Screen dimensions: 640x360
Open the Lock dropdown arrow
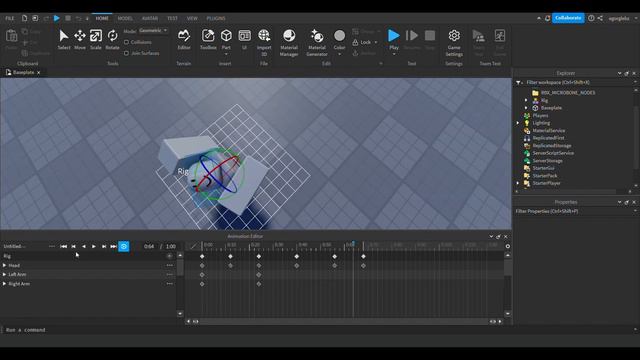click(376, 42)
